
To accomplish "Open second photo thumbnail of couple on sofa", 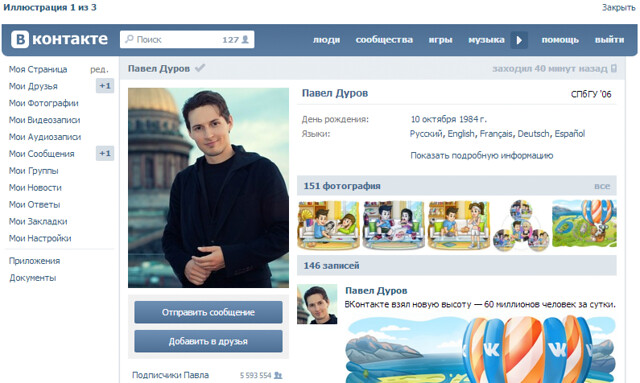I will pos(393,225).
